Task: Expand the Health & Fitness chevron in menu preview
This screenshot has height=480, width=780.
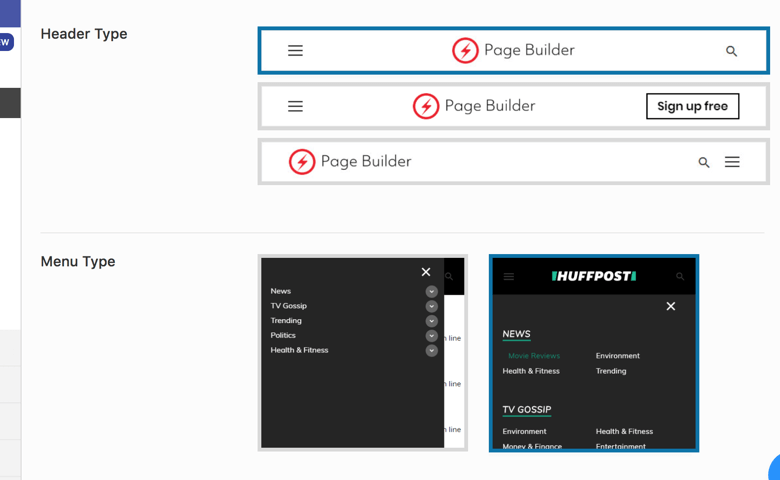Action: pos(431,351)
